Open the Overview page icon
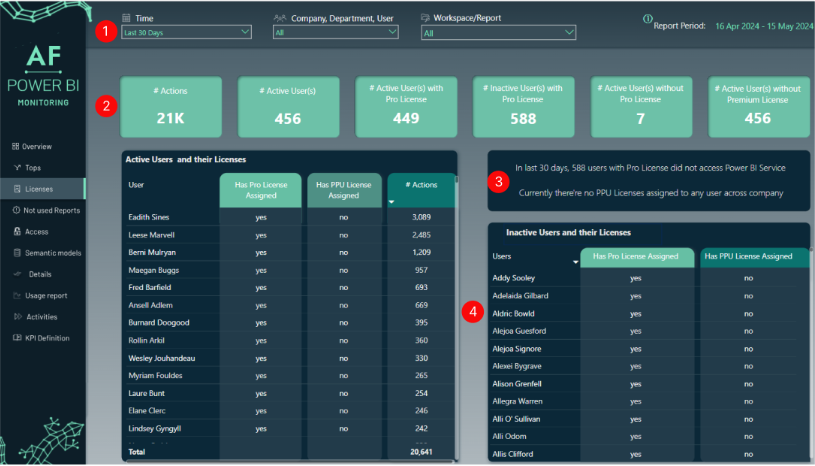 [x=16, y=147]
